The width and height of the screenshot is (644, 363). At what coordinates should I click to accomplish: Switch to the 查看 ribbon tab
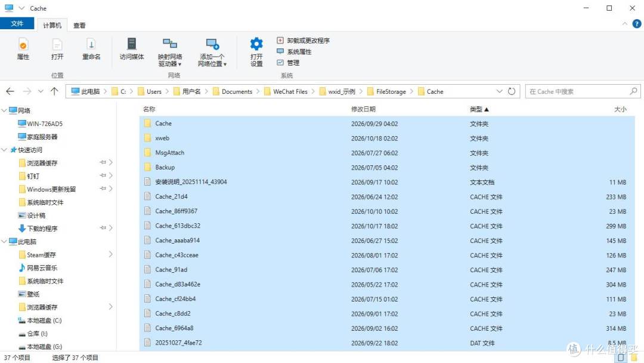pyautogui.click(x=79, y=25)
